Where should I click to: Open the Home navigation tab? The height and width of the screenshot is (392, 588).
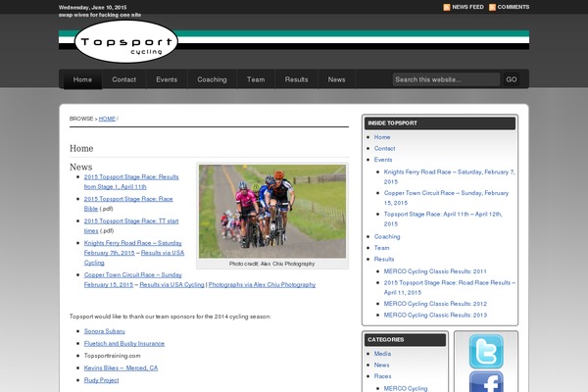click(82, 79)
